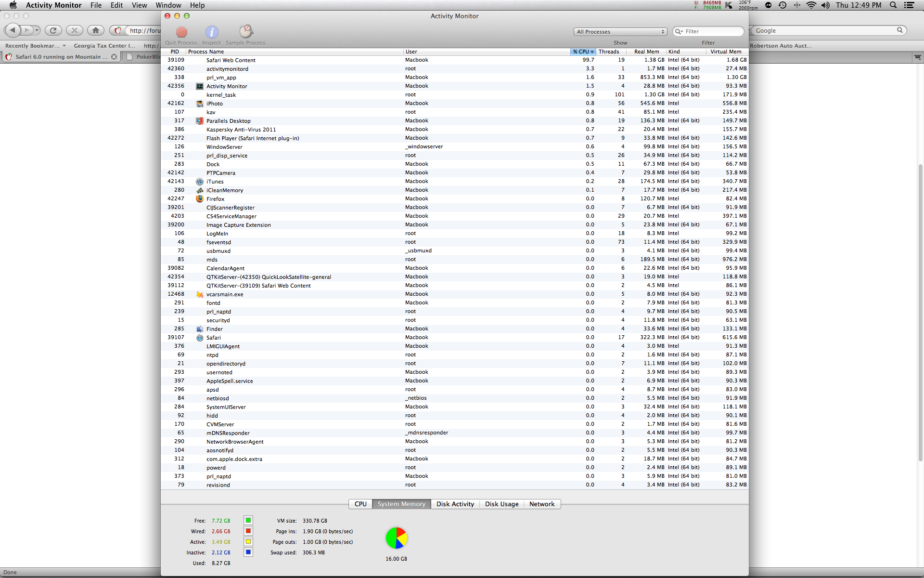Select the Firefox process icon
Viewport: 924px width, 578px height.
(x=199, y=199)
